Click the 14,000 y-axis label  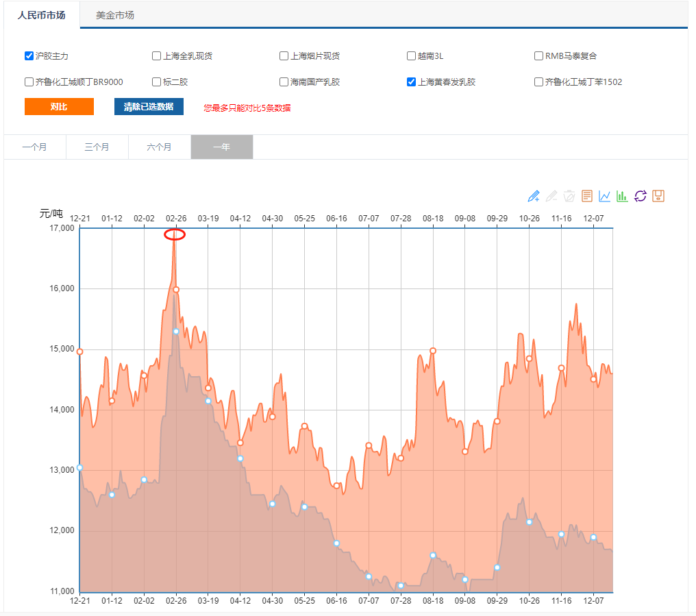coord(62,410)
